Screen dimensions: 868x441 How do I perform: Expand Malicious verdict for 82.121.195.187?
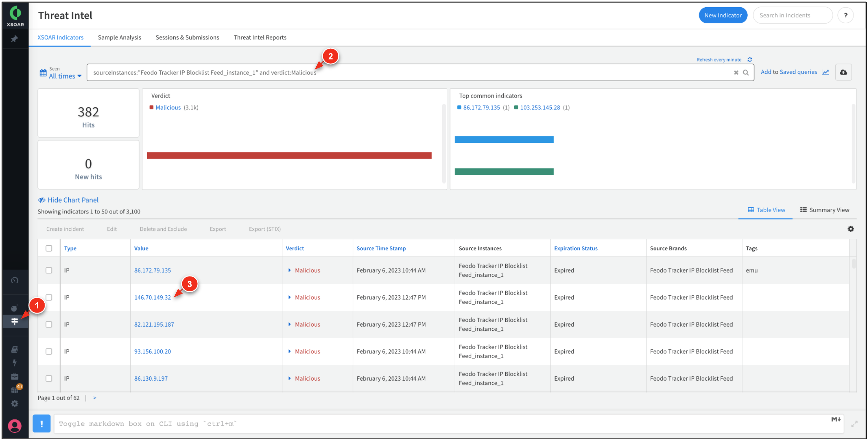(290, 325)
